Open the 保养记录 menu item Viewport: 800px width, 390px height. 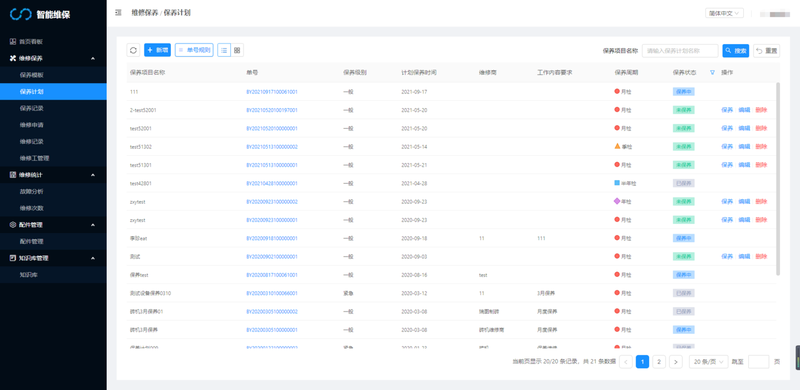53,108
